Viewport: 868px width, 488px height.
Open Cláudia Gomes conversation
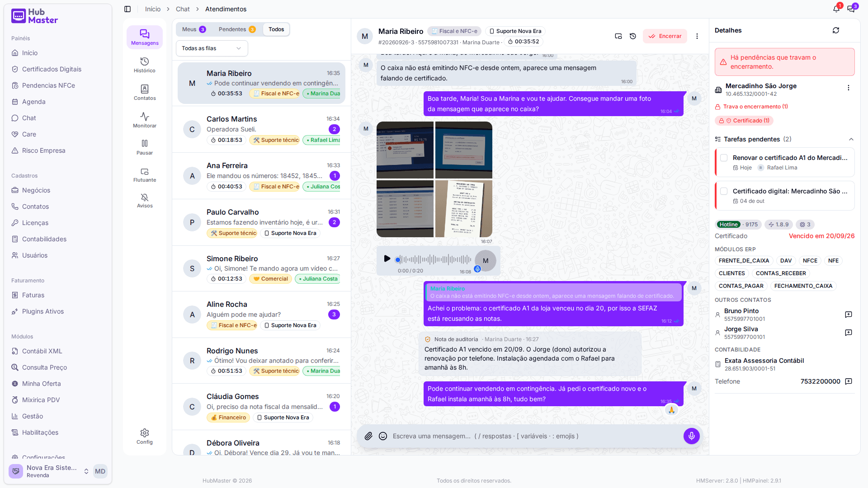(261, 407)
